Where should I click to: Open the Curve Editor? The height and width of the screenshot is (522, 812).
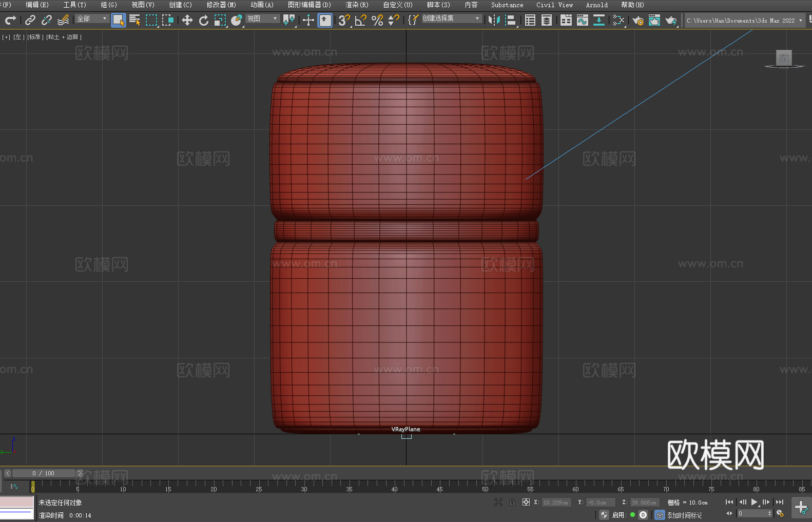pos(583,20)
